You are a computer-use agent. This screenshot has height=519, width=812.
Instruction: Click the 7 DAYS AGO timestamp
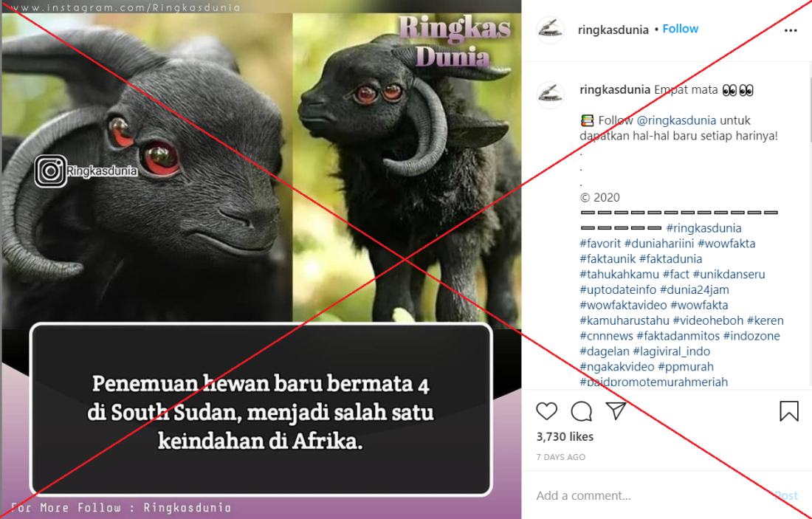561,457
